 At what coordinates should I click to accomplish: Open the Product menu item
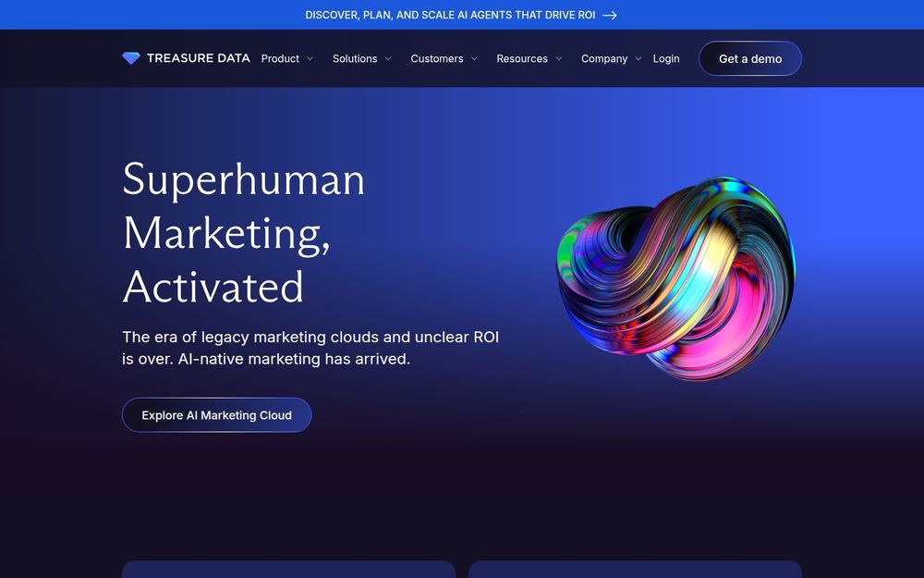(280, 59)
